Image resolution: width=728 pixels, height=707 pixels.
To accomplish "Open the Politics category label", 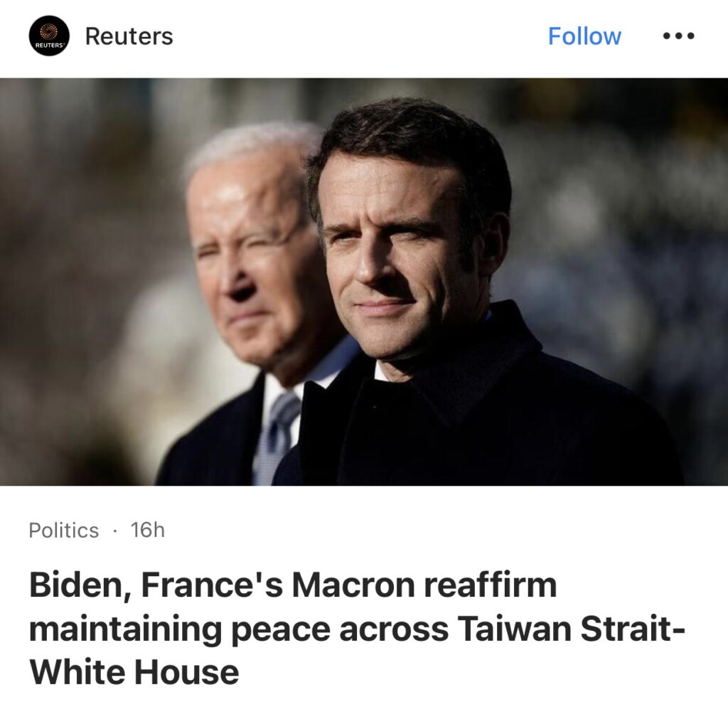I will coord(63,531).
